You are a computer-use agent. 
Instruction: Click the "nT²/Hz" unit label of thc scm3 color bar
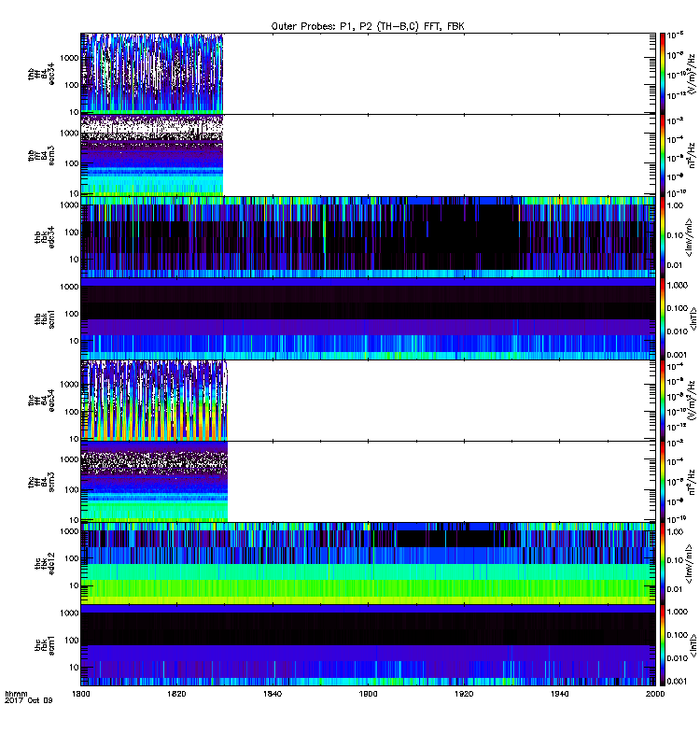coord(692,482)
